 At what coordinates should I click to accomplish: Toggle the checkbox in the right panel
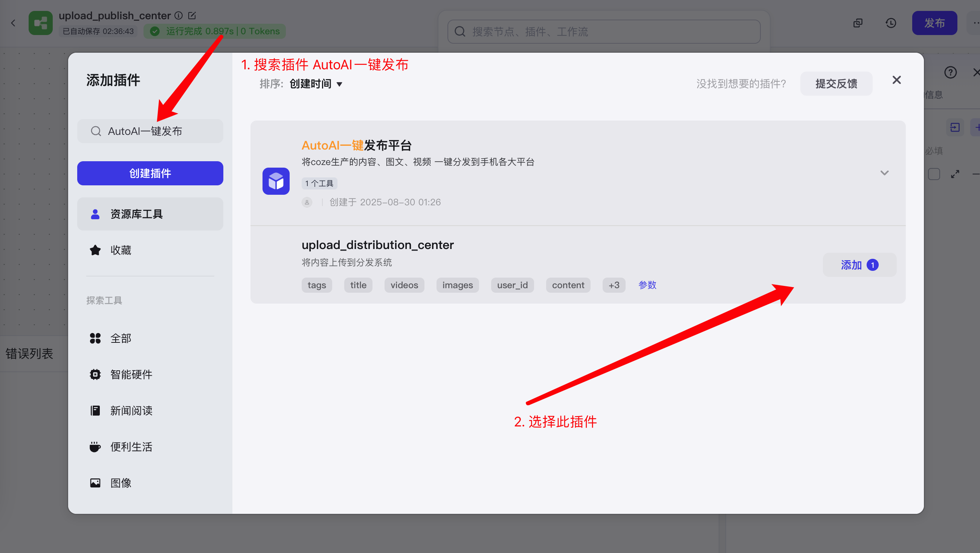click(934, 174)
